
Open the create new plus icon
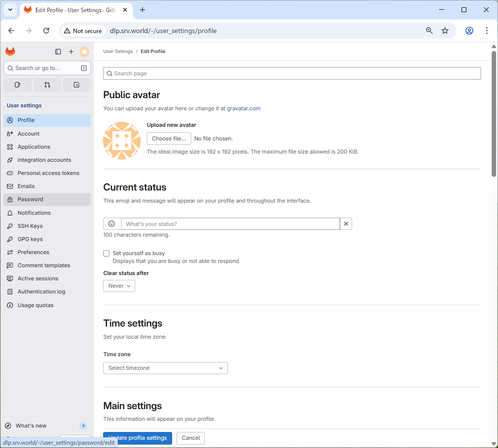coord(71,52)
